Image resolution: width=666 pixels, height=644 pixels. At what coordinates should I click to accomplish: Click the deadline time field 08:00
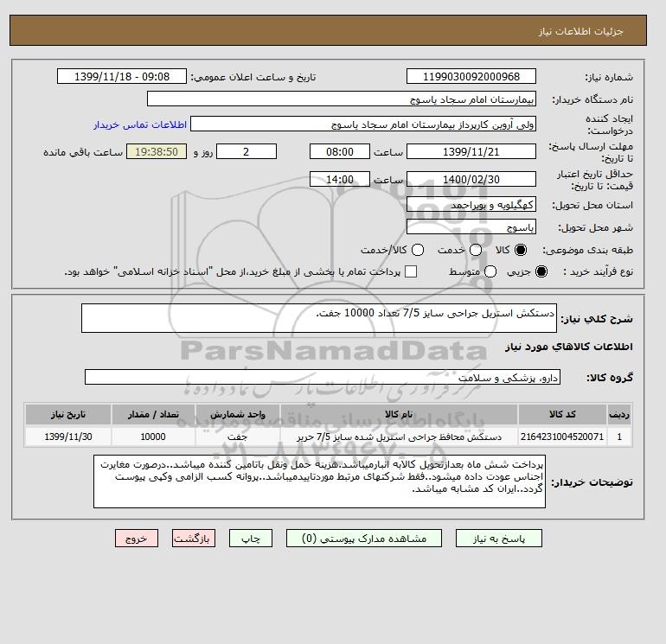pos(340,151)
